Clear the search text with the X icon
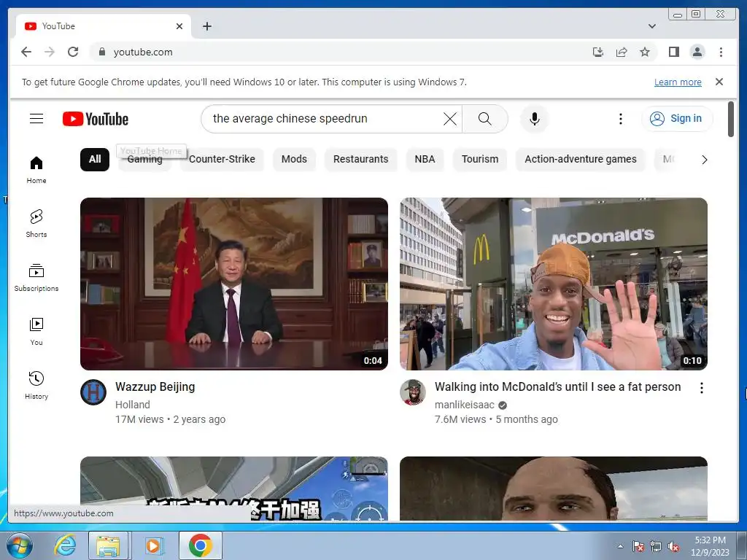Image resolution: width=747 pixels, height=560 pixels. pos(449,119)
